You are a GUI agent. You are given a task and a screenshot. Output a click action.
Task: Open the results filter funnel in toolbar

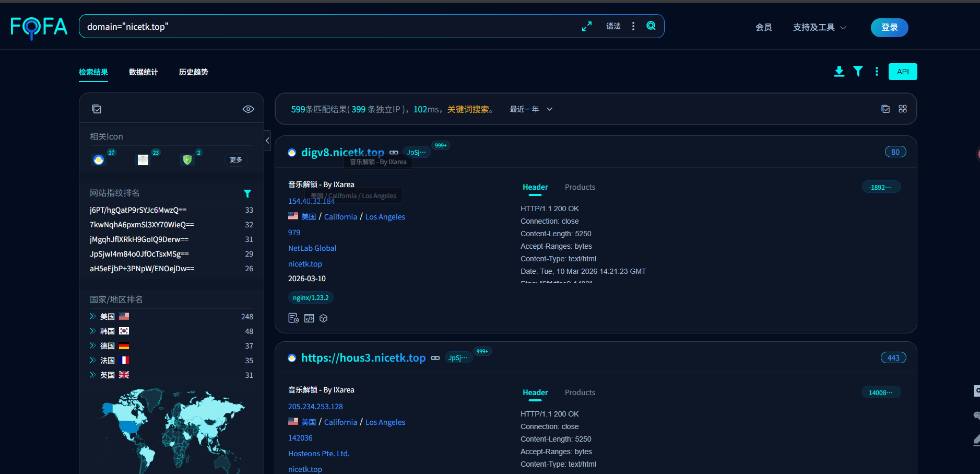pyautogui.click(x=858, y=72)
